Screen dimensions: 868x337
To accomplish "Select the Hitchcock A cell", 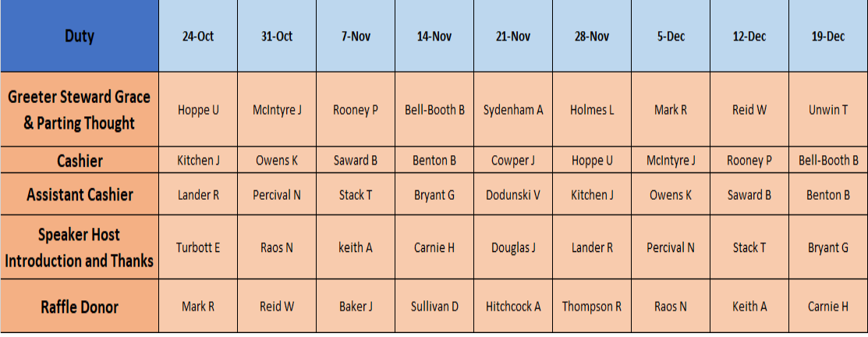I will pyautogui.click(x=513, y=306).
